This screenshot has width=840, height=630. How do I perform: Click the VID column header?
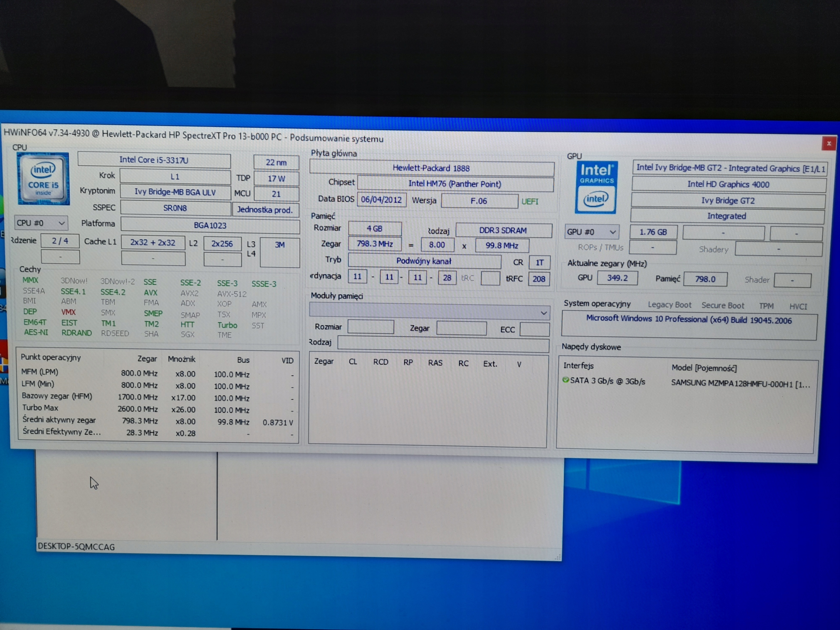(287, 361)
